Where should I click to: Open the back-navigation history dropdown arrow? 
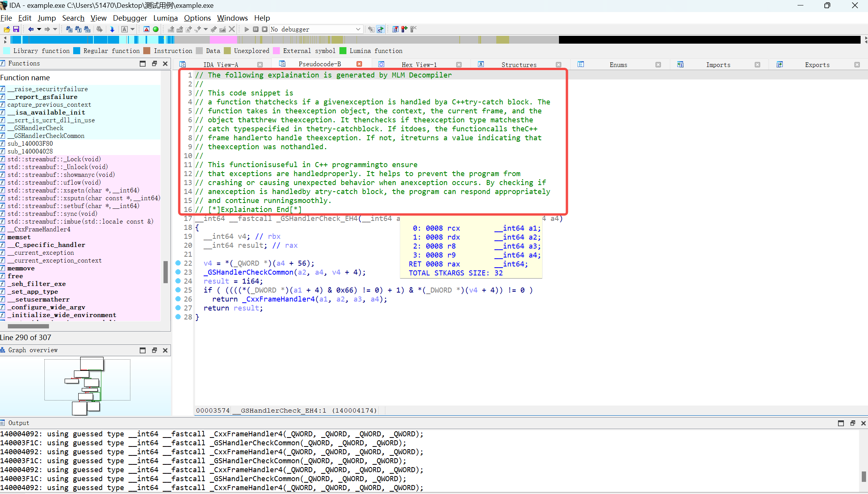point(39,29)
